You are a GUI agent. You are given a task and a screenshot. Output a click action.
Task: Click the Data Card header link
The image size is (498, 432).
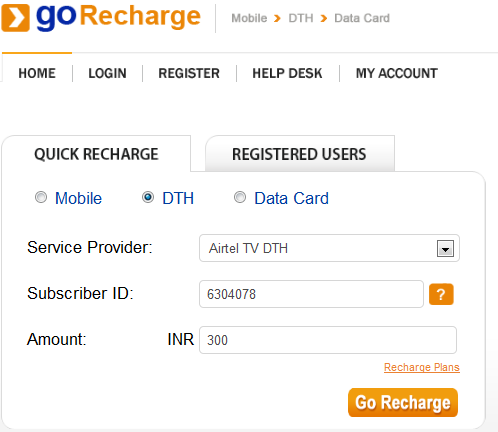point(362,18)
